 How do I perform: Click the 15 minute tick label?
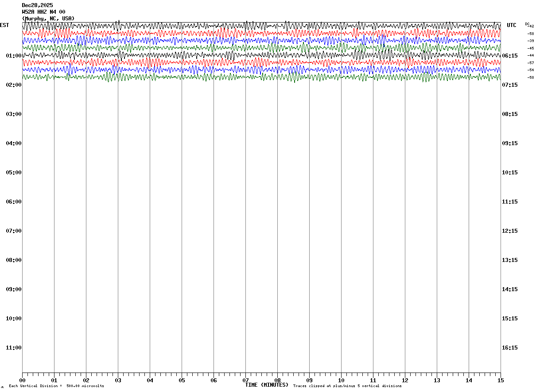(x=501, y=380)
